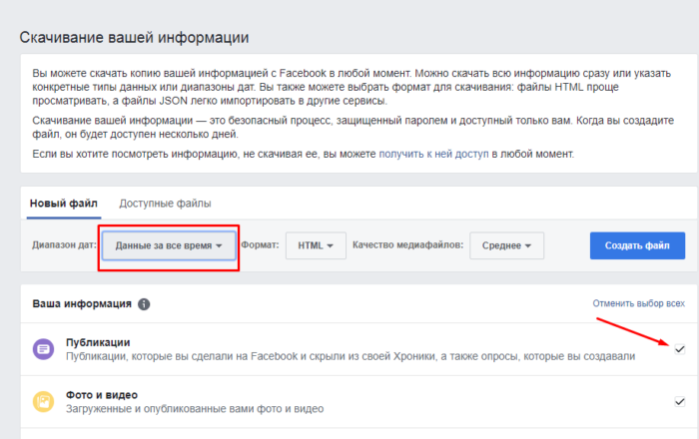Click the purple Публикации icon
The height and width of the screenshot is (439, 699).
(x=43, y=349)
